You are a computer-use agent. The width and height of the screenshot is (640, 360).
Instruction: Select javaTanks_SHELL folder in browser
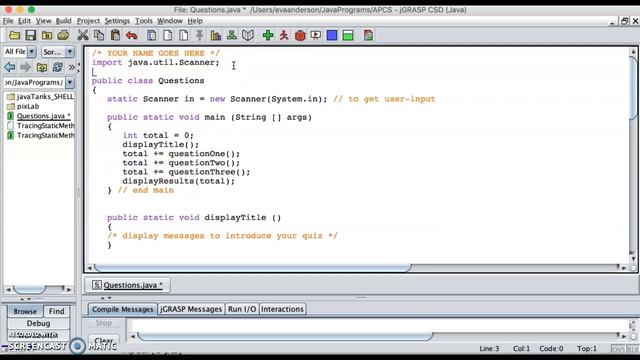click(x=40, y=97)
